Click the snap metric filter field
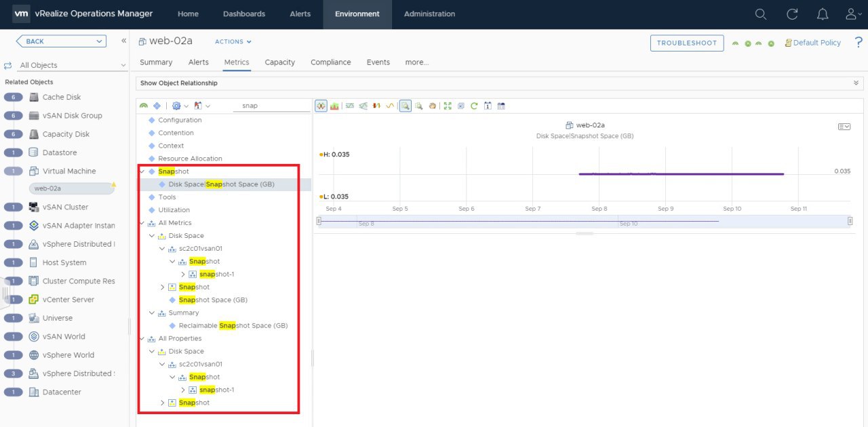 point(271,106)
